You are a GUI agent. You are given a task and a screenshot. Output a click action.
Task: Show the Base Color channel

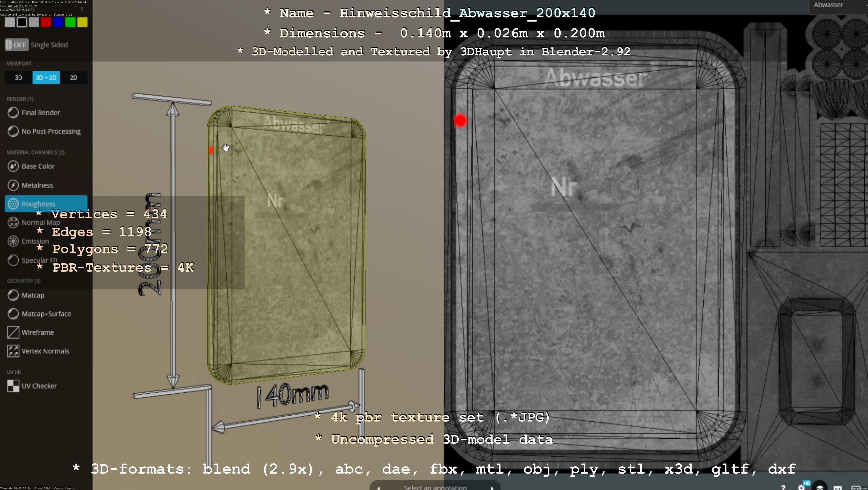pos(38,166)
